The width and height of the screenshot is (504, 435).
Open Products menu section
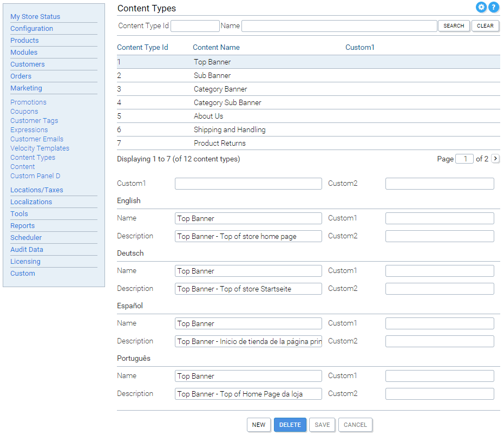[24, 40]
